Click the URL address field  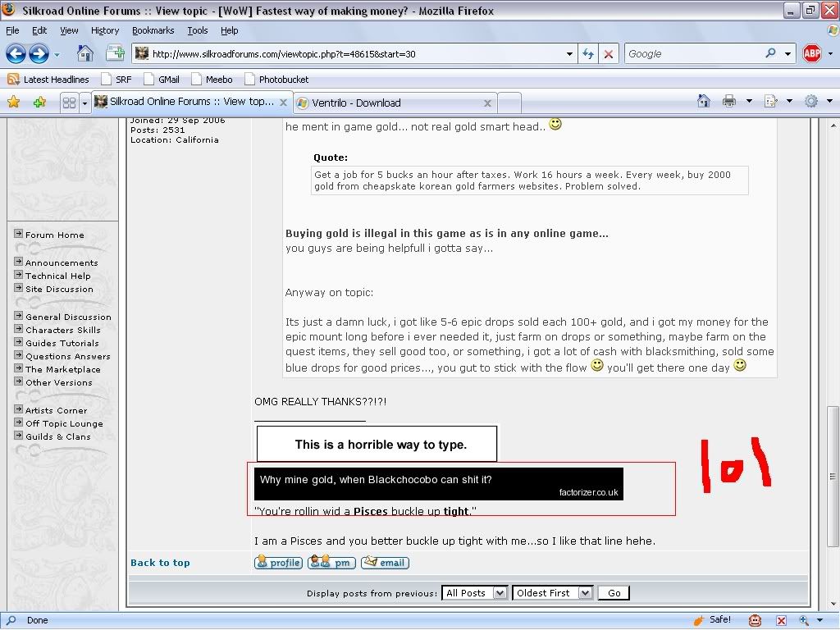pos(356,53)
